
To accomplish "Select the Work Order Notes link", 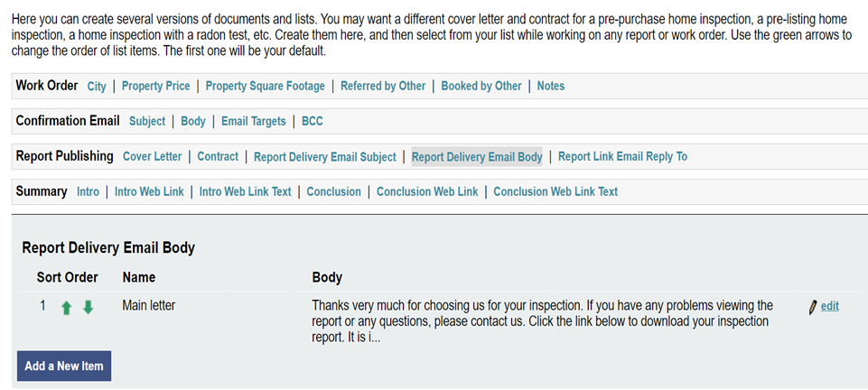I will point(550,86).
